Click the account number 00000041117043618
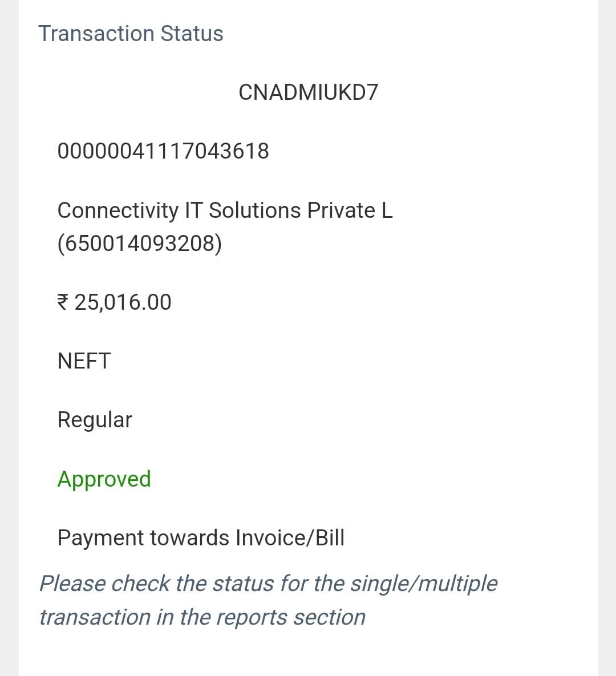The image size is (616, 676). click(x=163, y=151)
